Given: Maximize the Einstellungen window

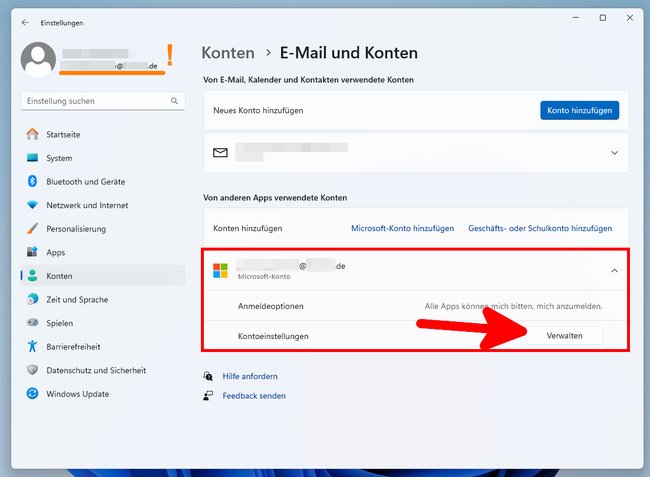Looking at the screenshot, I should click(x=603, y=18).
